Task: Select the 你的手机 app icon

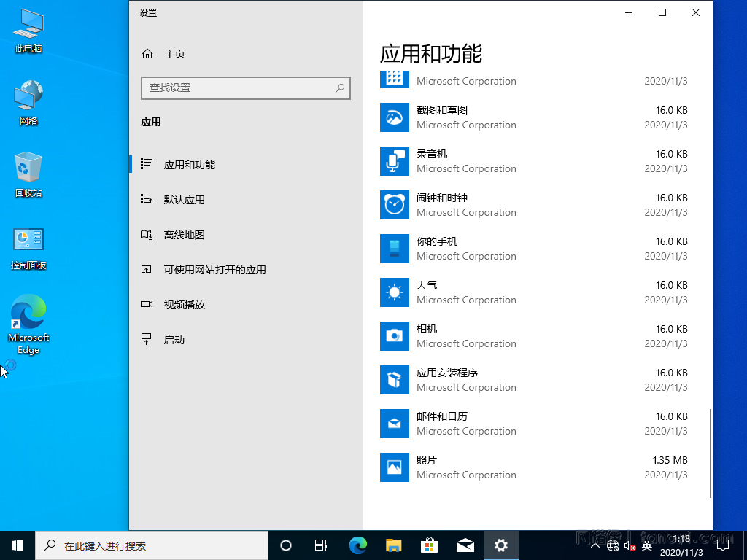Action: (x=394, y=249)
